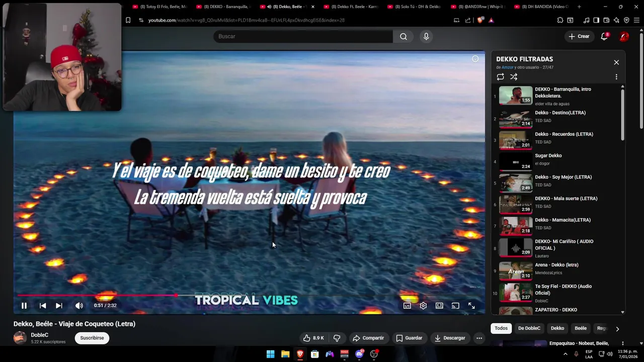
Task: Open Discord from the taskbar
Action: tap(359, 354)
